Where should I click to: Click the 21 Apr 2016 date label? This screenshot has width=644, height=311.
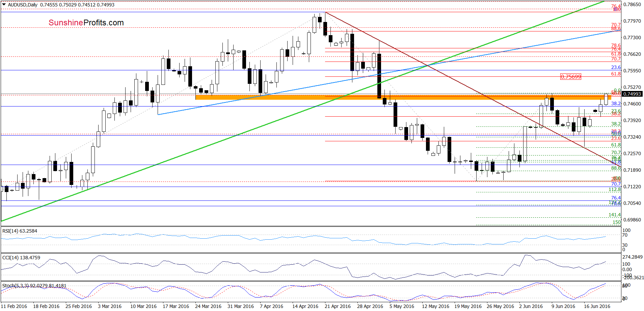coord(338,306)
